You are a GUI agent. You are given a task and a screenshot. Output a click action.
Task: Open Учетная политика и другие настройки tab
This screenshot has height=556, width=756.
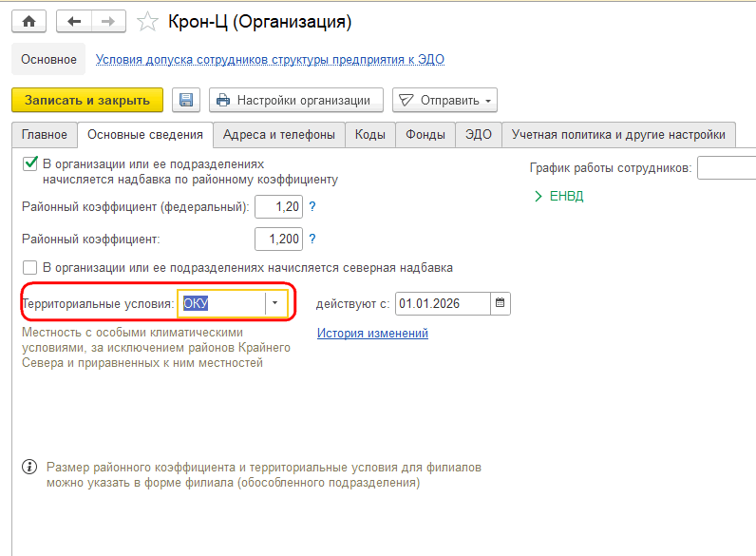618,135
